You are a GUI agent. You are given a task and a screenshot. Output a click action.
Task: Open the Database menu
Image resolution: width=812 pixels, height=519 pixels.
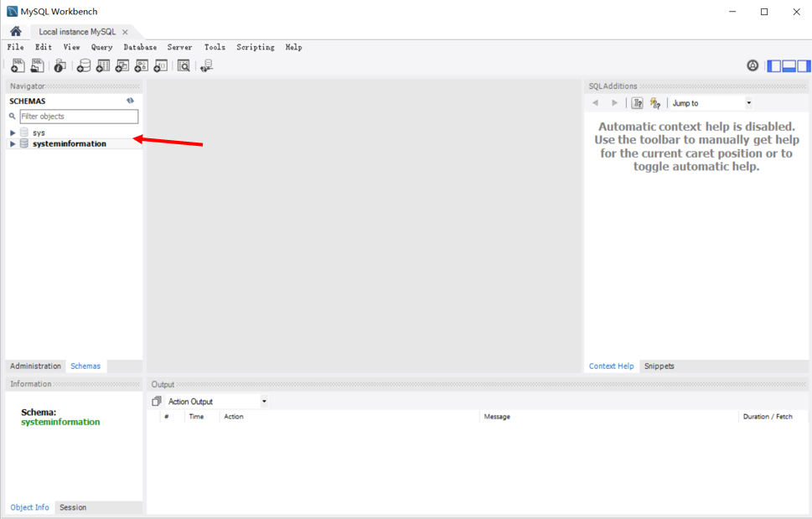[x=140, y=47]
